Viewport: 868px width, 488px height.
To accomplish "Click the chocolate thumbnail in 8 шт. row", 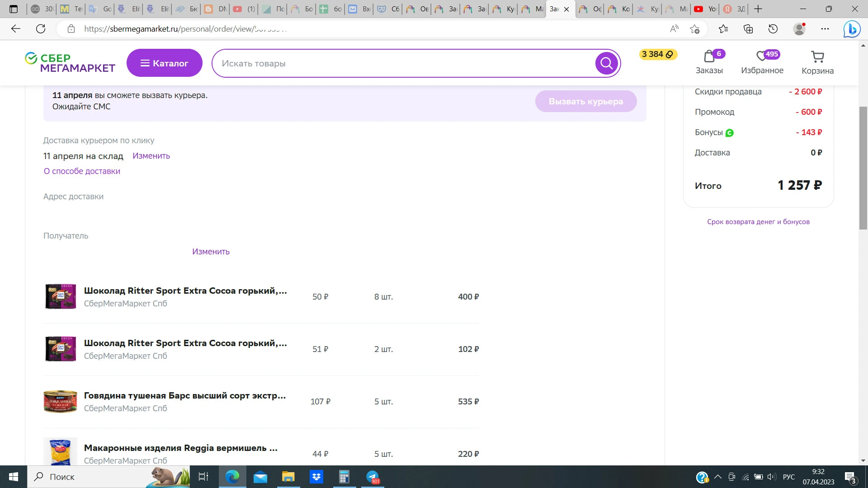I will [60, 296].
